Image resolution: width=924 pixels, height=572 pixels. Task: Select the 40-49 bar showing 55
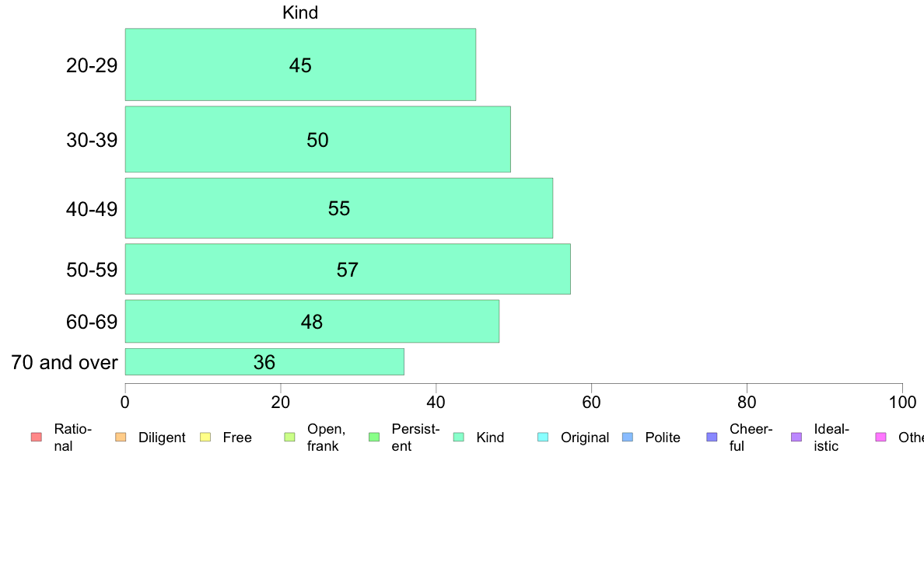coord(339,208)
